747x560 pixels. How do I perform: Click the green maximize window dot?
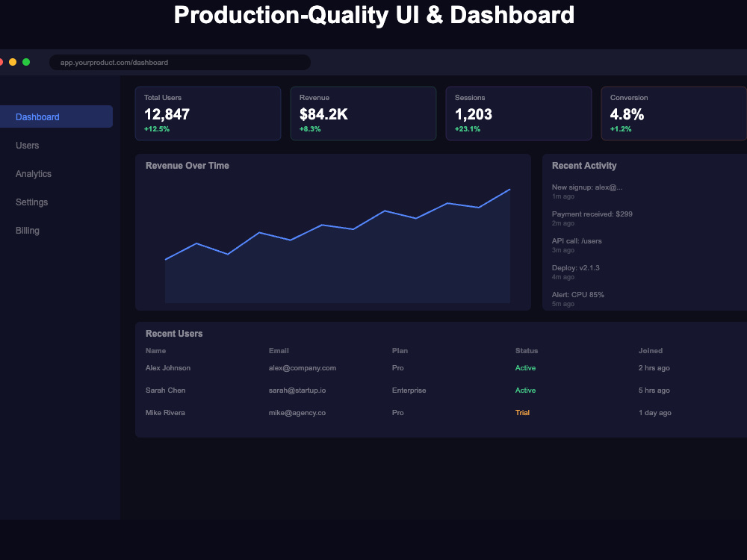point(26,62)
